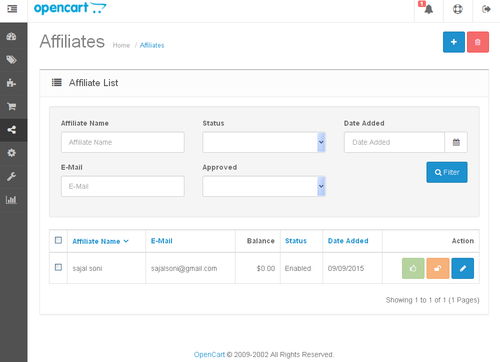Click the Affiliate List panel heading
Image resolution: width=500 pixels, height=362 pixels.
pyautogui.click(x=93, y=83)
